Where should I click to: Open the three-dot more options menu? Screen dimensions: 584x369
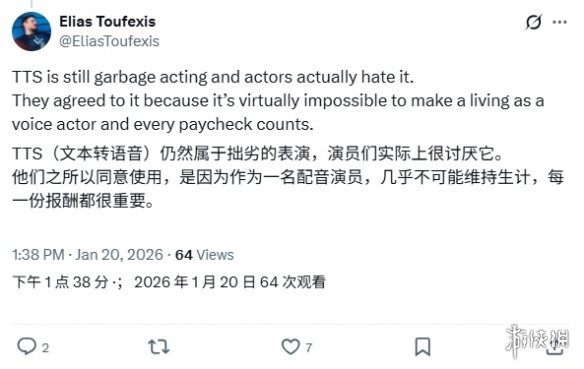click(x=559, y=22)
